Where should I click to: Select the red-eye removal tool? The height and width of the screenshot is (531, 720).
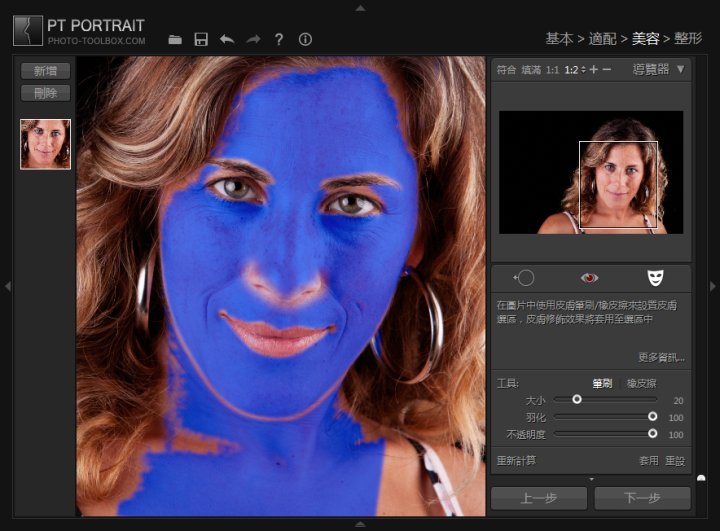(590, 277)
